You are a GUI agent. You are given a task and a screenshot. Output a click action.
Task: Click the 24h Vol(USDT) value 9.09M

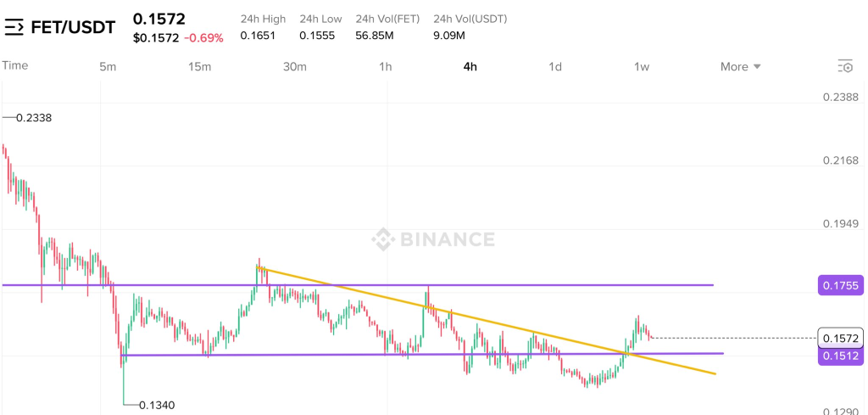click(449, 36)
